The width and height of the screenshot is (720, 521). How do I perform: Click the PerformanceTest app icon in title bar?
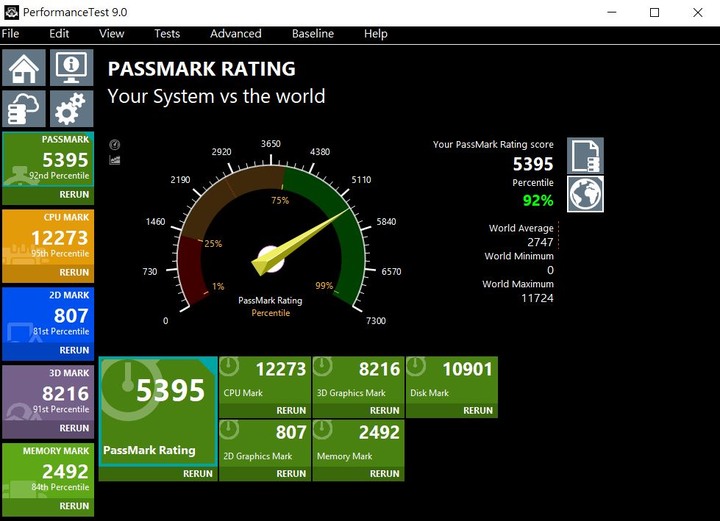click(11, 12)
